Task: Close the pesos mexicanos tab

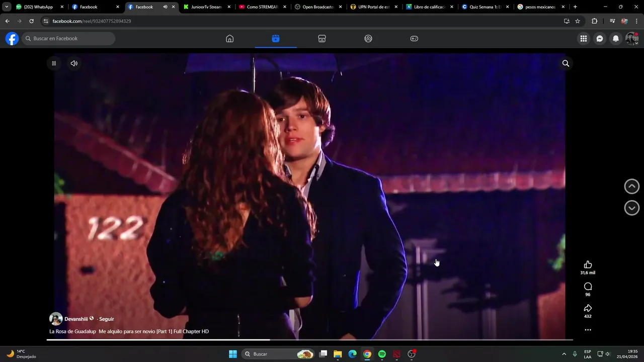Action: (563, 7)
